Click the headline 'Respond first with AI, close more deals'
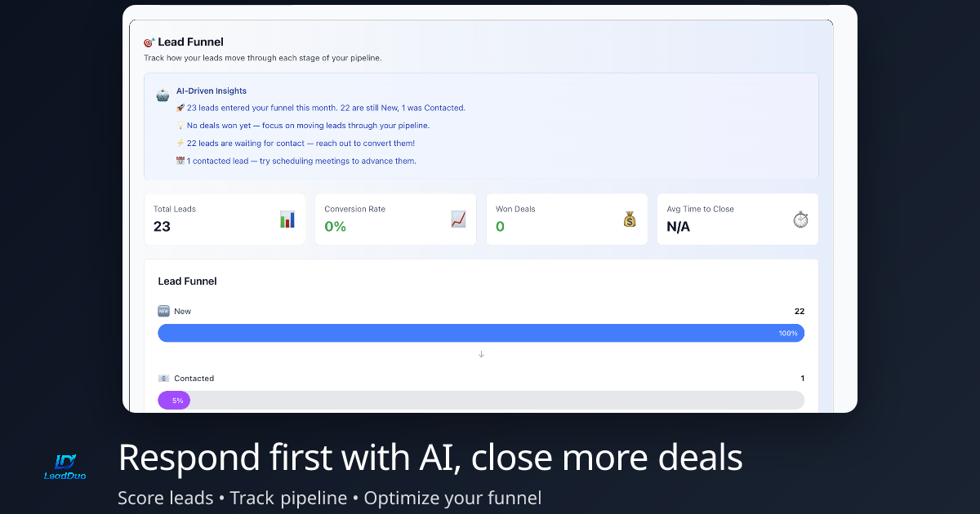 tap(430, 458)
